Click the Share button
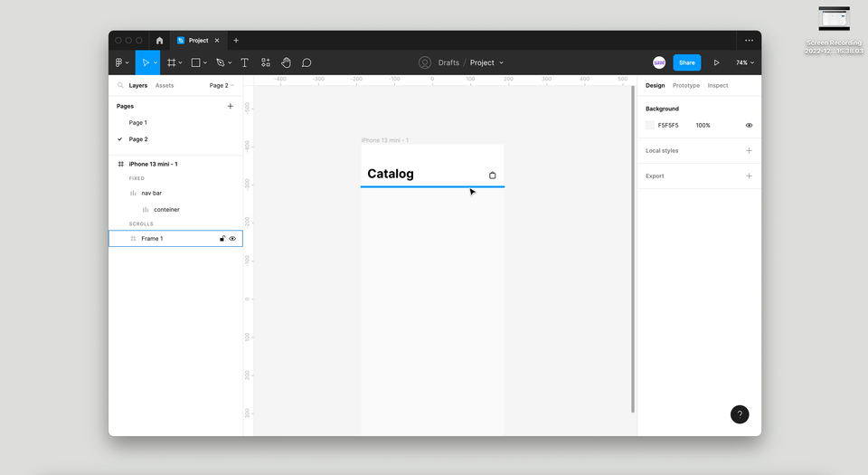This screenshot has width=868, height=475. pyautogui.click(x=687, y=62)
